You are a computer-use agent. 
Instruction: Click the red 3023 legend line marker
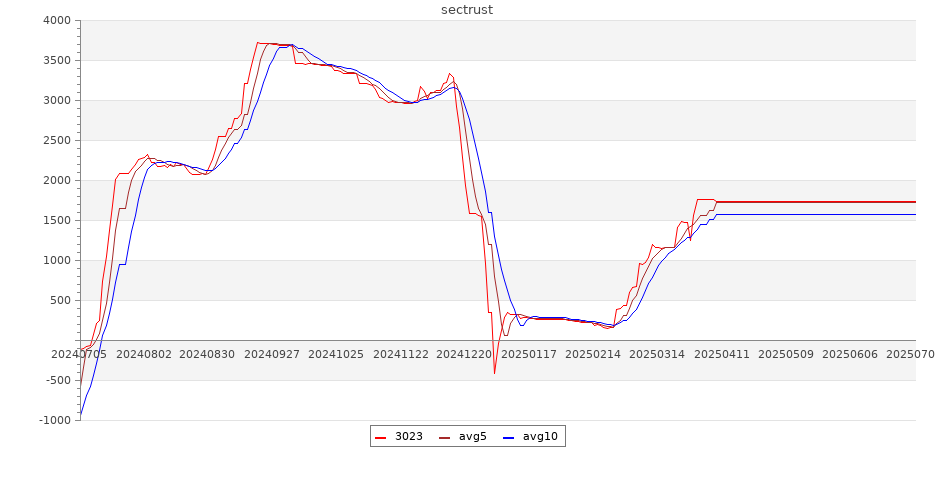point(380,437)
